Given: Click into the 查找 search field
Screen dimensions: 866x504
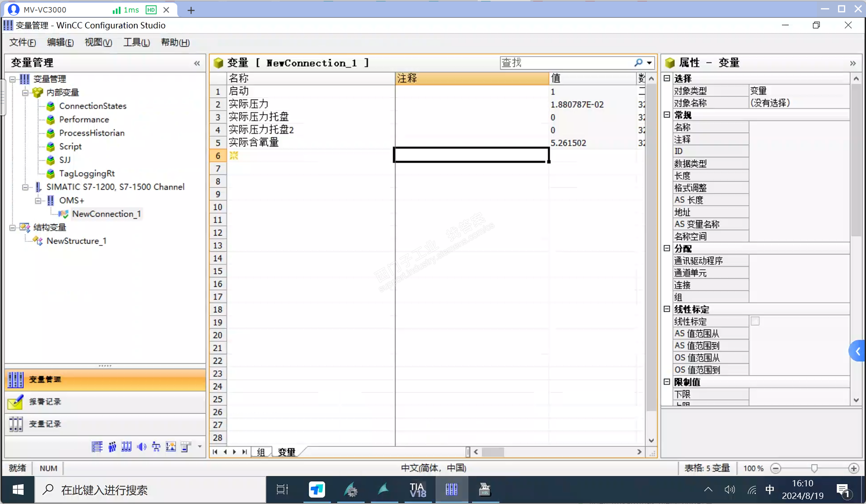Looking at the screenshot, I should [x=564, y=63].
